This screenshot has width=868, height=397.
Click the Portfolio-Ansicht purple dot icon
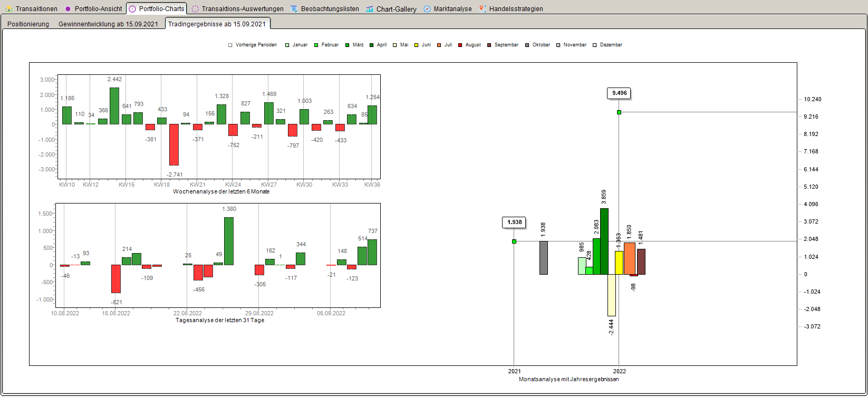click(67, 9)
